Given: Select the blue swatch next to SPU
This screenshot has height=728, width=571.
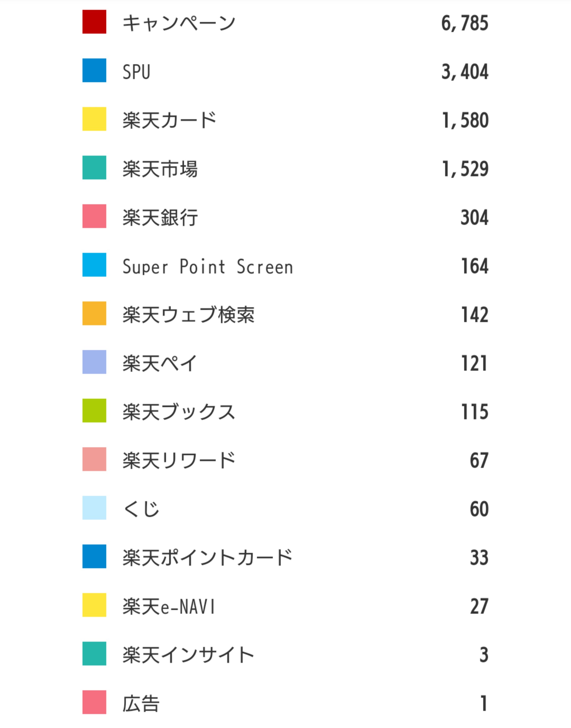Looking at the screenshot, I should click(94, 71).
